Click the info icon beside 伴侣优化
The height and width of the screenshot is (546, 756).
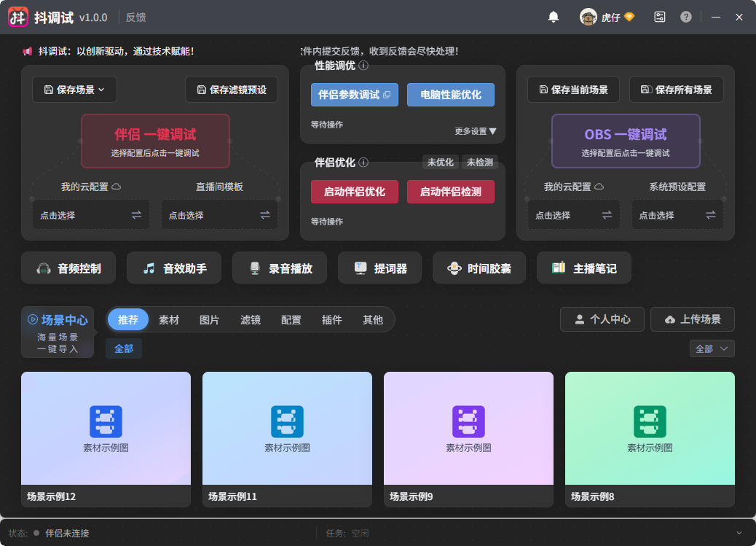pos(364,163)
